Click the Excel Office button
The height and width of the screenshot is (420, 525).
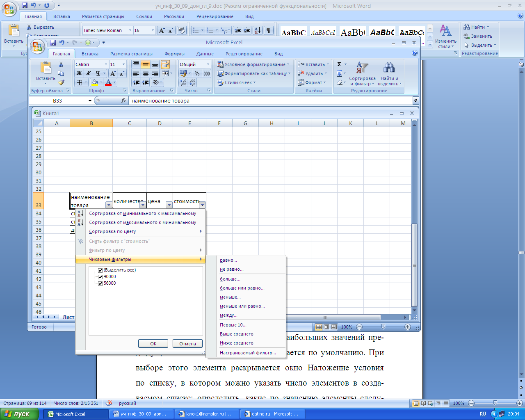coord(38,46)
